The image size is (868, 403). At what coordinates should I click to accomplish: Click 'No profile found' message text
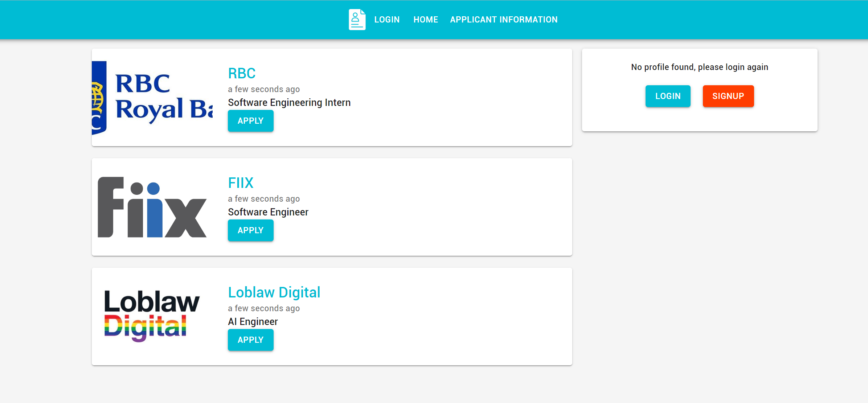[699, 67]
